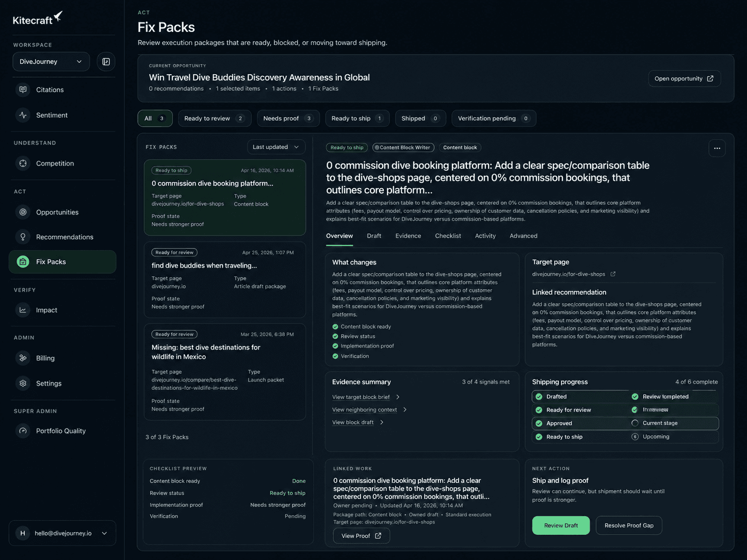The image size is (747, 560).
Task: Filter by Shipped
Action: tap(420, 118)
